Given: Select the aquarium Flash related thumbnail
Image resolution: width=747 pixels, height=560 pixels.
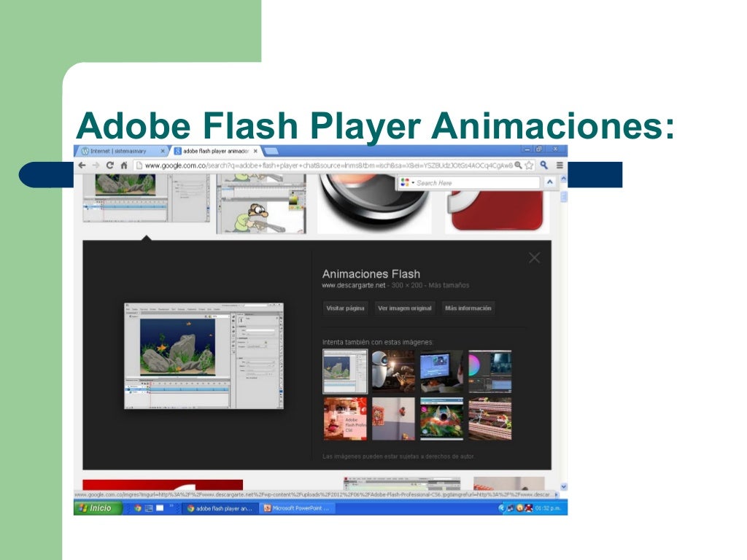Looking at the screenshot, I should pyautogui.click(x=345, y=371).
